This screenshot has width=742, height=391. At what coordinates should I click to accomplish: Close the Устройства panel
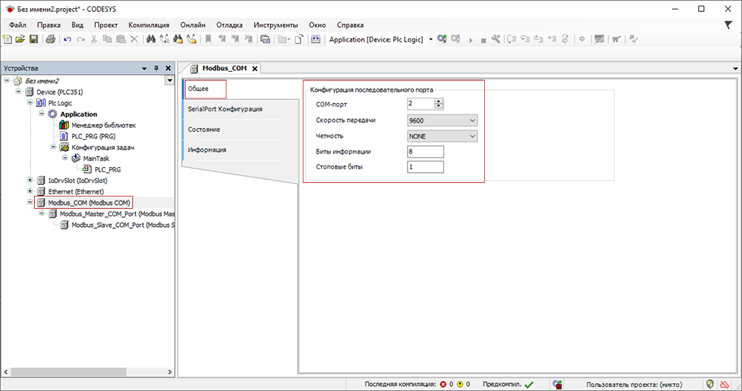[x=168, y=68]
